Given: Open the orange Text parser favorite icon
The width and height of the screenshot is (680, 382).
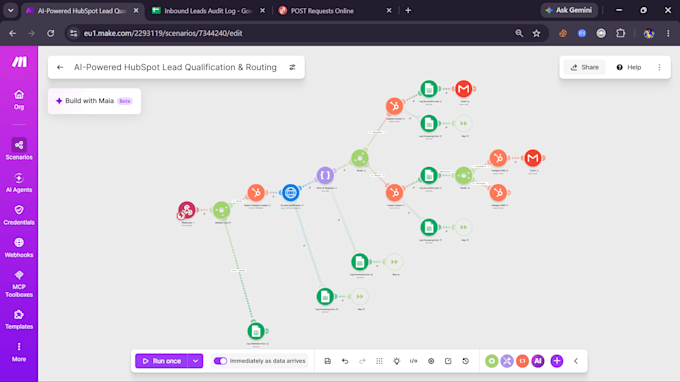Looking at the screenshot, I should pos(523,361).
